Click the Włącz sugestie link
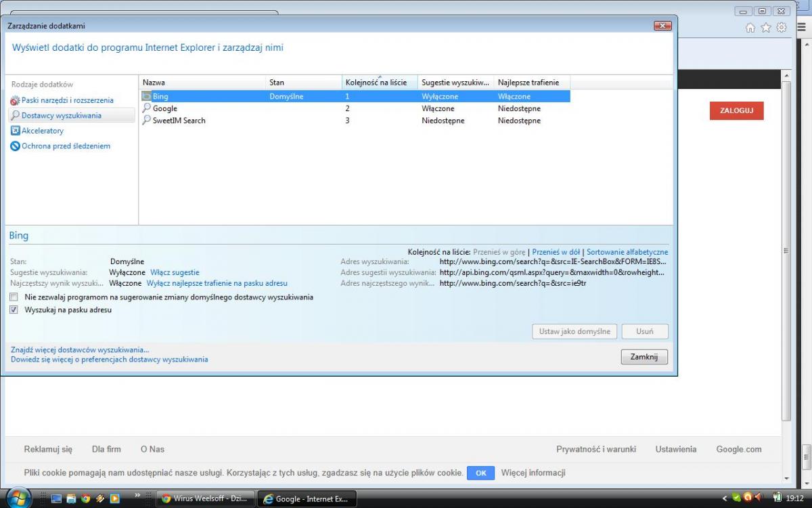The image size is (812, 508). click(175, 272)
